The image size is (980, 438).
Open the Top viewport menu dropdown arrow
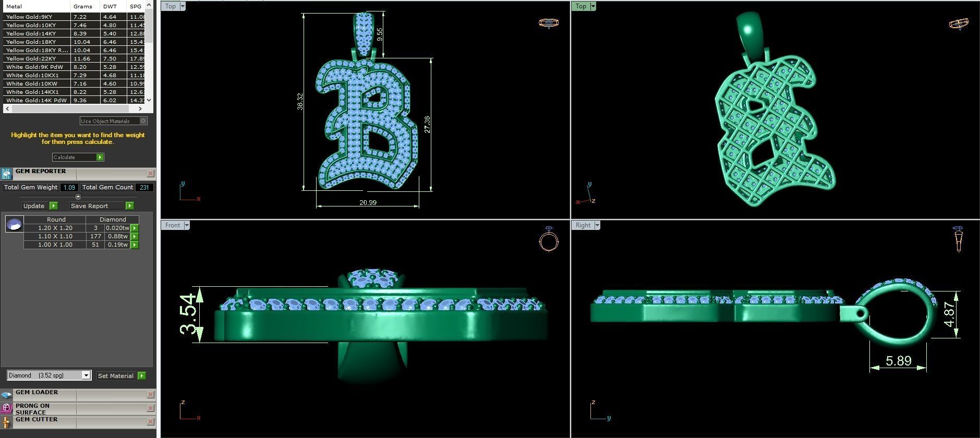(182, 6)
